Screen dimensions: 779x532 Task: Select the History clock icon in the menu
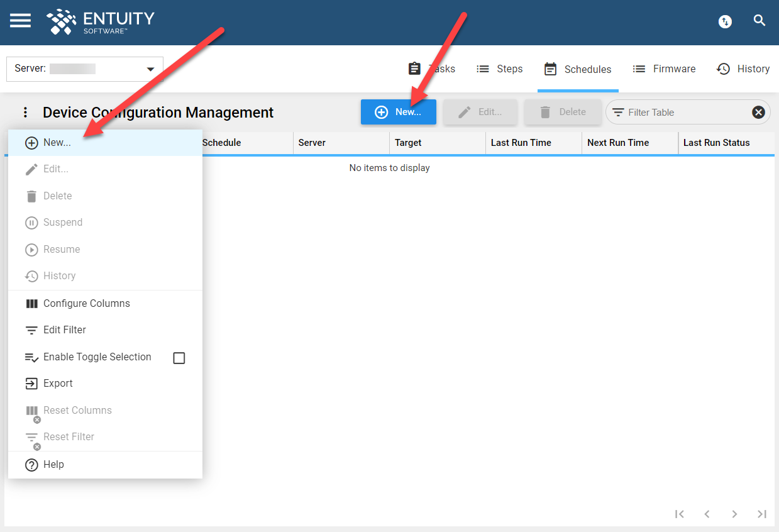[x=32, y=276]
